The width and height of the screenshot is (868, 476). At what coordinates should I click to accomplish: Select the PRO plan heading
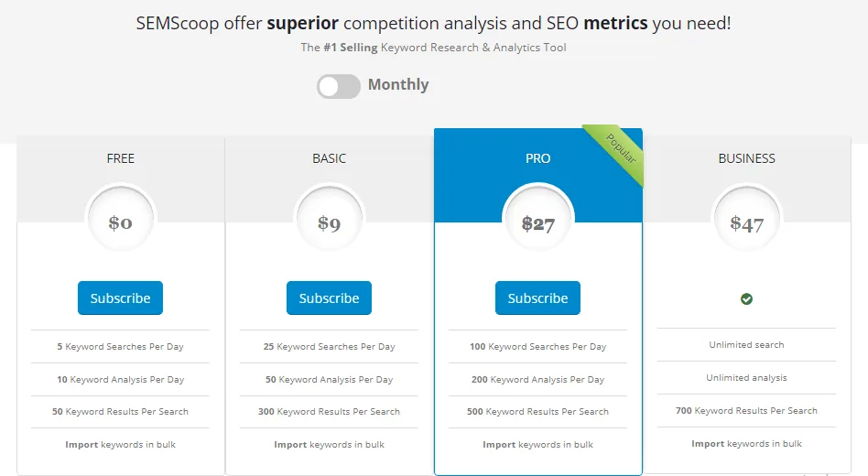click(x=537, y=158)
